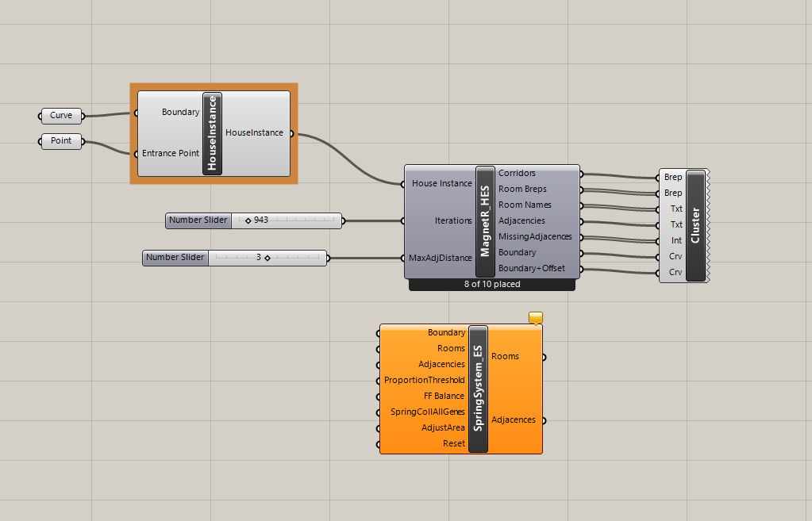812x521 pixels.
Task: Click the Room Breps output label
Action: (x=522, y=189)
